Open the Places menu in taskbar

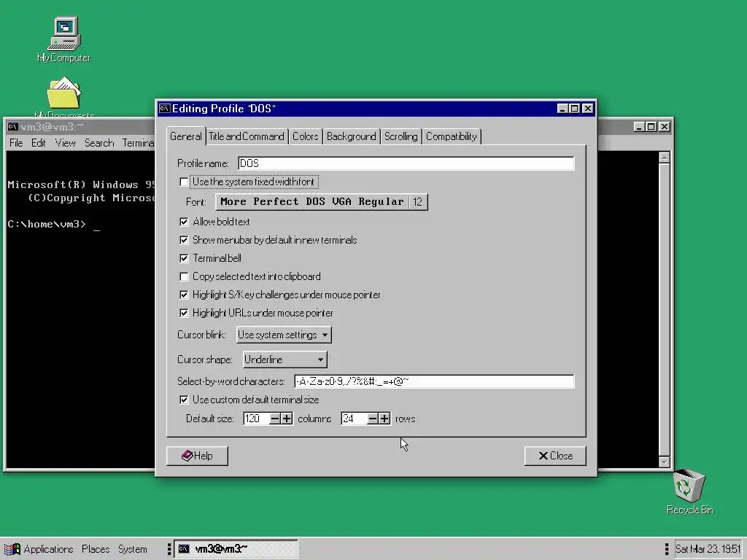[x=96, y=549]
